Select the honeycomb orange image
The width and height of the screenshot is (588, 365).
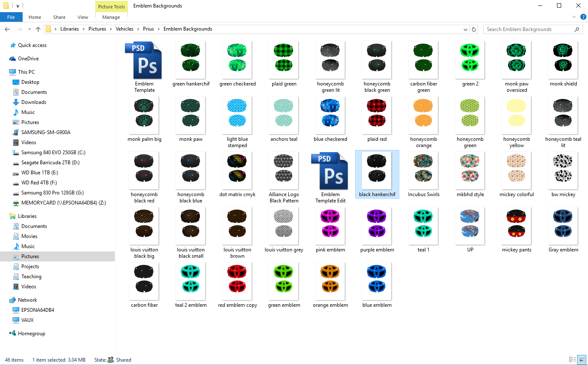[x=424, y=116]
